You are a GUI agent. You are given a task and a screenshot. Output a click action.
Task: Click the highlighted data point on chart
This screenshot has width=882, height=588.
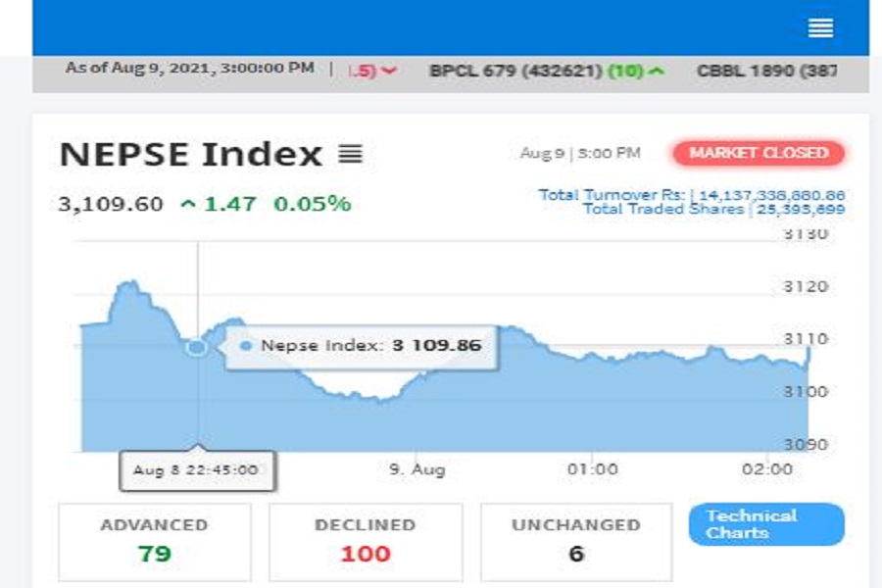[x=196, y=347]
